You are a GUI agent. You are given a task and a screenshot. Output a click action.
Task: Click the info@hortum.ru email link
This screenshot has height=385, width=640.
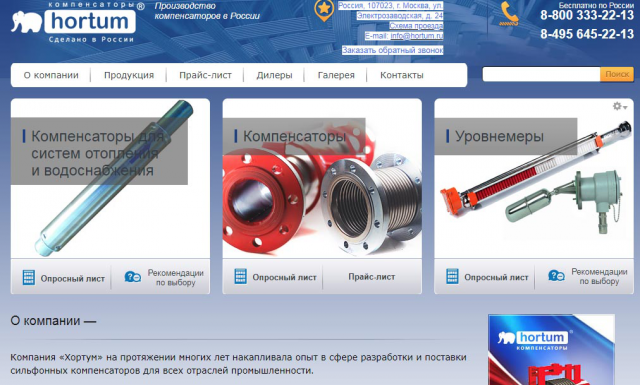click(x=417, y=36)
